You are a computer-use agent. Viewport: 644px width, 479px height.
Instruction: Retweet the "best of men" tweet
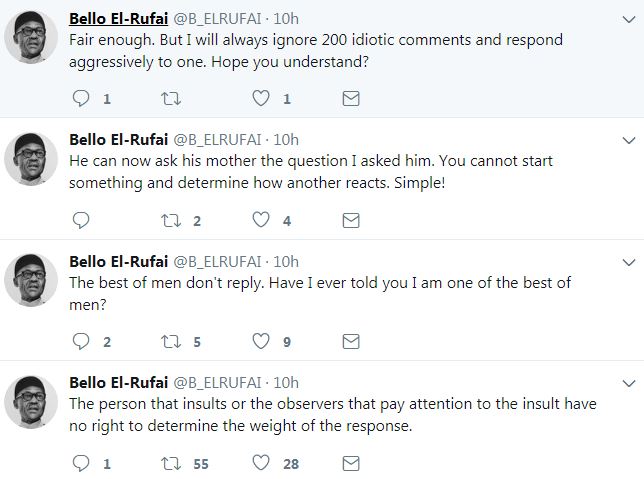coord(172,342)
